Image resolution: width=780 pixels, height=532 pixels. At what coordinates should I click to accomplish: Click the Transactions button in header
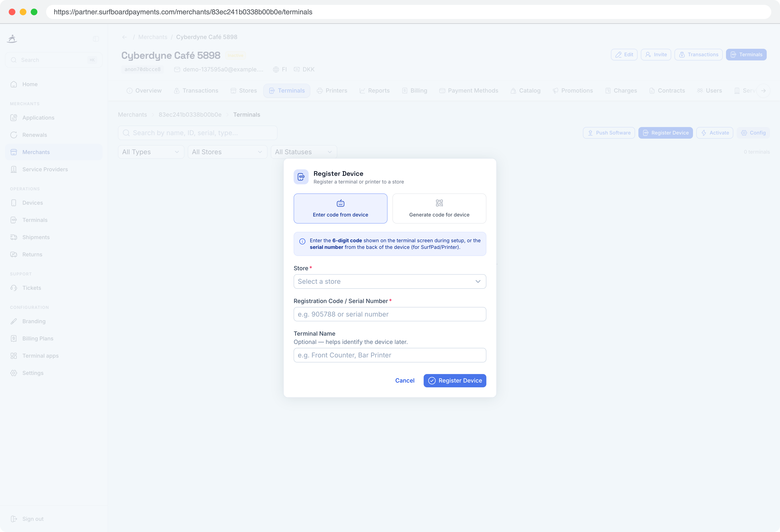(x=698, y=55)
